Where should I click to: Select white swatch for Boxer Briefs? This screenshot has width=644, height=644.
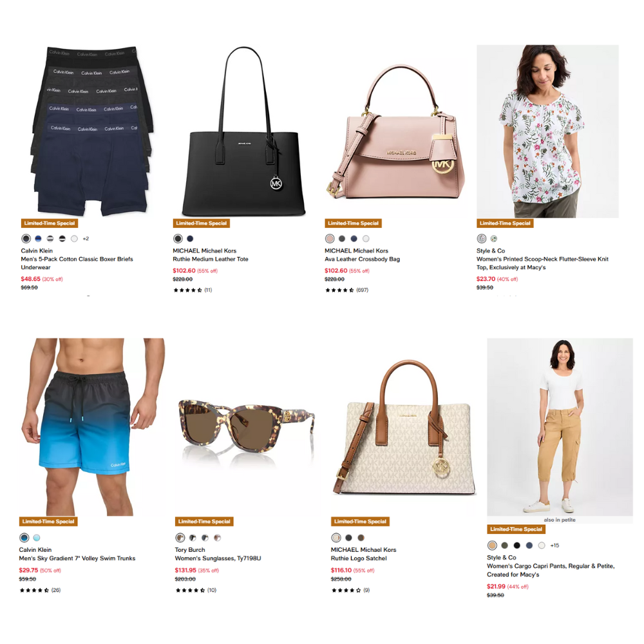coord(74,239)
